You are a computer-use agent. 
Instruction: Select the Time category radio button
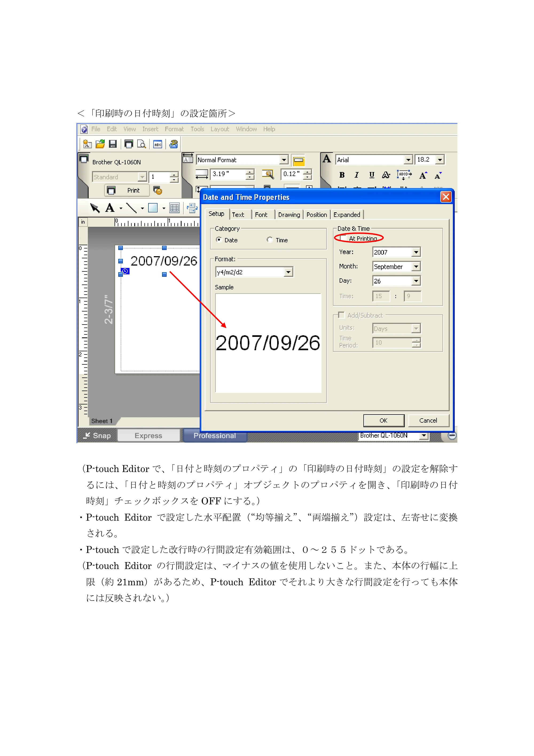(x=270, y=240)
